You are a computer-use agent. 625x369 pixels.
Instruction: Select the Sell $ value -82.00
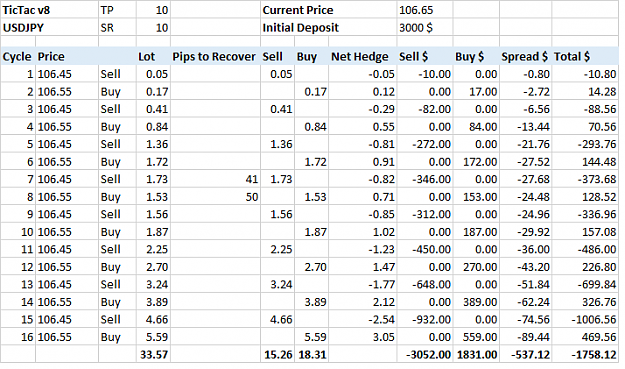coord(425,109)
